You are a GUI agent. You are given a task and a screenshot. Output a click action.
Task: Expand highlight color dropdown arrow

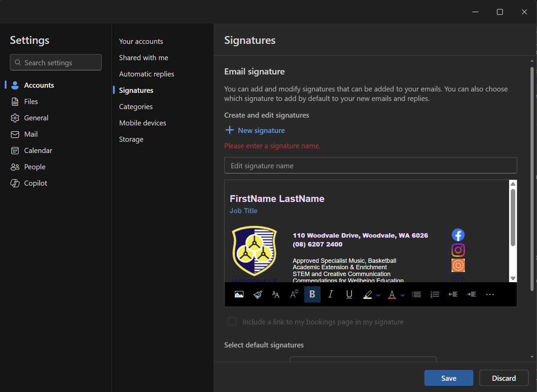[378, 295]
